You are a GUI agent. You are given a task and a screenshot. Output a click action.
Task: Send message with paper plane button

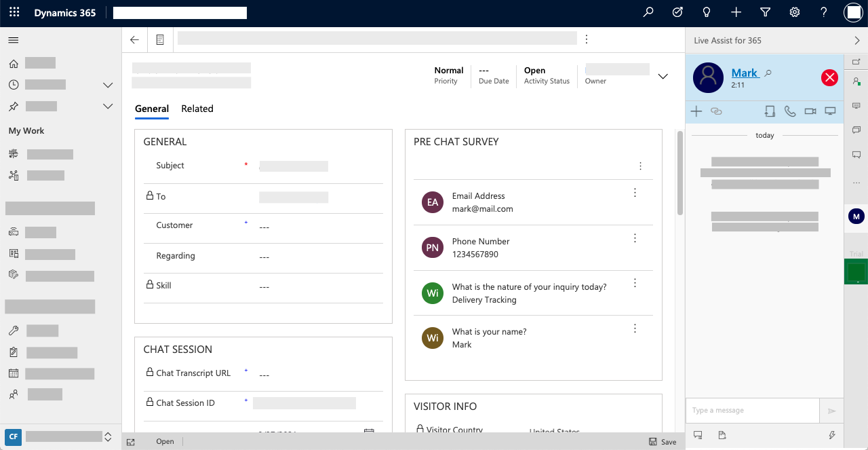pyautogui.click(x=831, y=411)
